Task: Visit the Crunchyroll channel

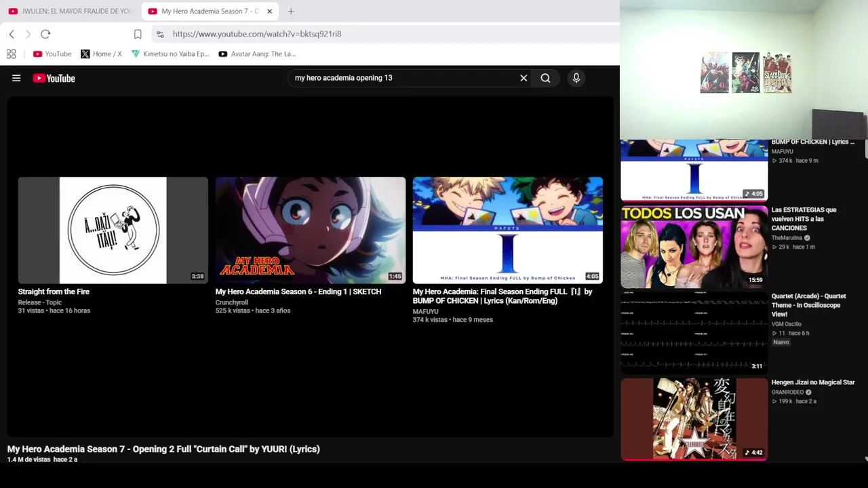Action: point(232,302)
